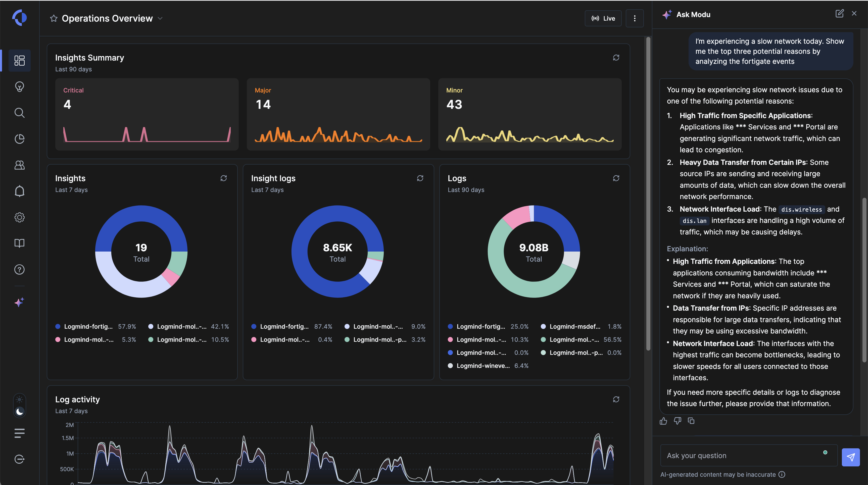Toggle Live mode
The width and height of the screenshot is (868, 485).
603,18
